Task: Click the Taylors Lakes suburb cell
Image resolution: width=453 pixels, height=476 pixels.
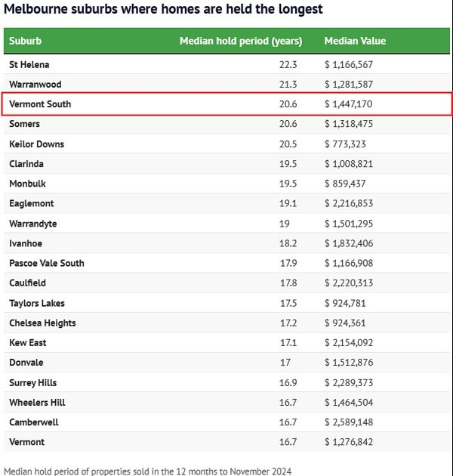Action: (37, 303)
